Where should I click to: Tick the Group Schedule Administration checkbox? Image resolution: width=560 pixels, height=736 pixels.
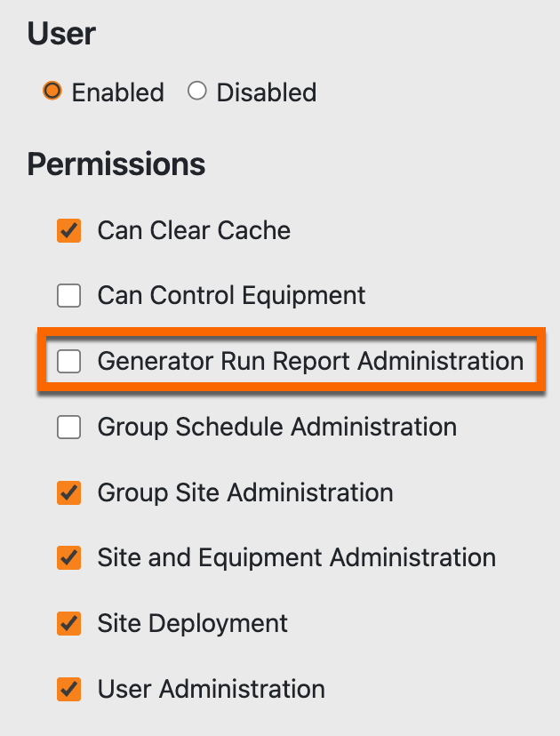(68, 428)
